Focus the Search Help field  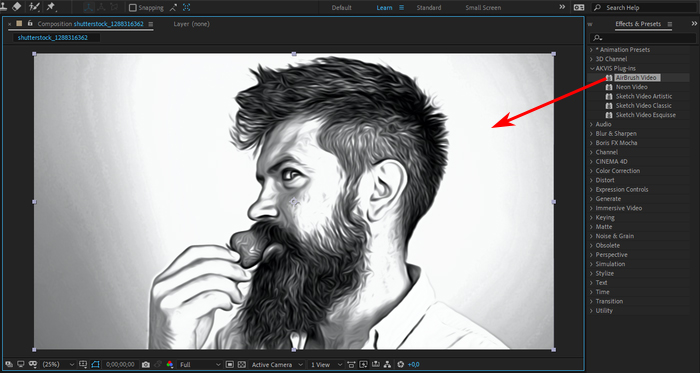coord(645,8)
